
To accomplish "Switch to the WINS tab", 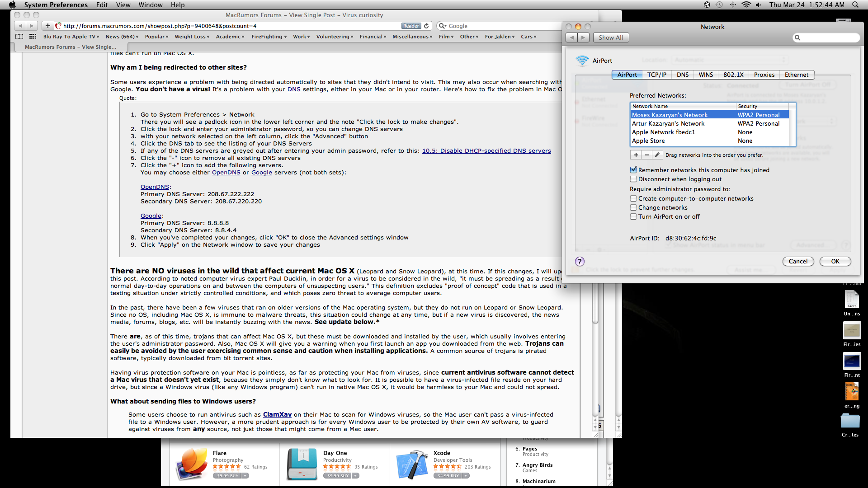I will click(x=706, y=75).
